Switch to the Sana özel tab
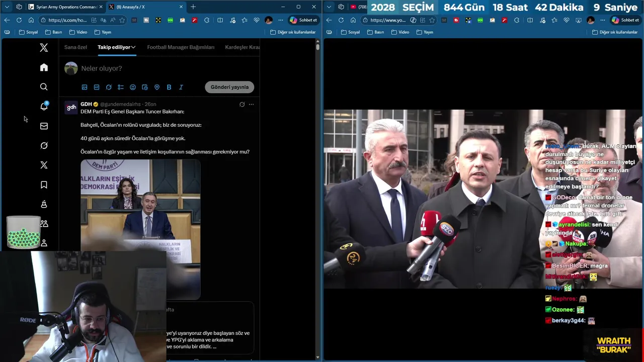This screenshot has height=362, width=644. (x=75, y=47)
